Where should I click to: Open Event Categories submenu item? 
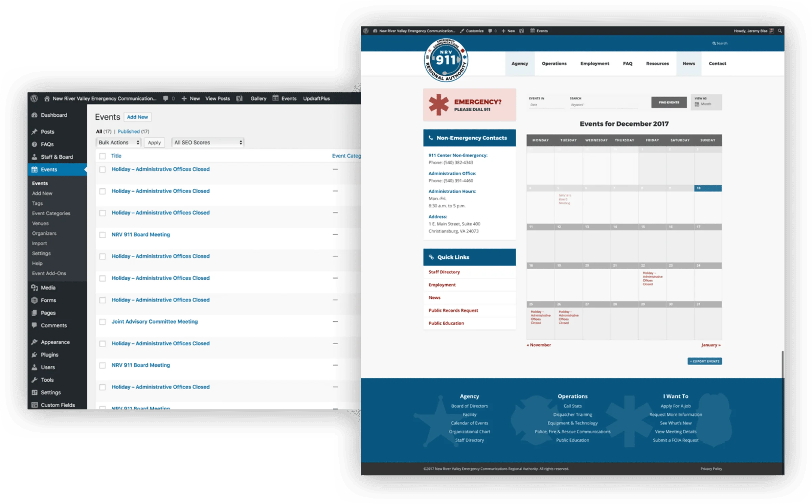click(51, 213)
